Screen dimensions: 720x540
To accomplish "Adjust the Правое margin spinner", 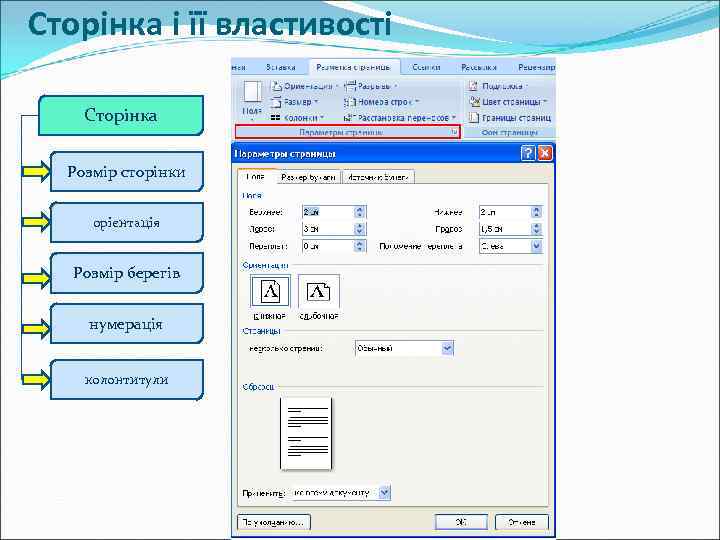I will pyautogui.click(x=536, y=229).
